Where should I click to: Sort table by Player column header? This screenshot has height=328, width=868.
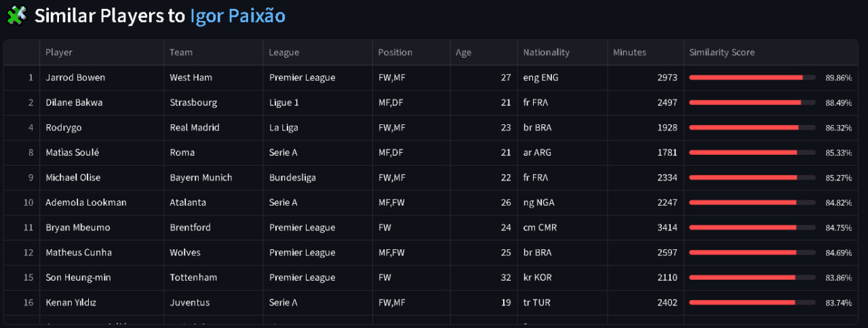pyautogui.click(x=59, y=52)
